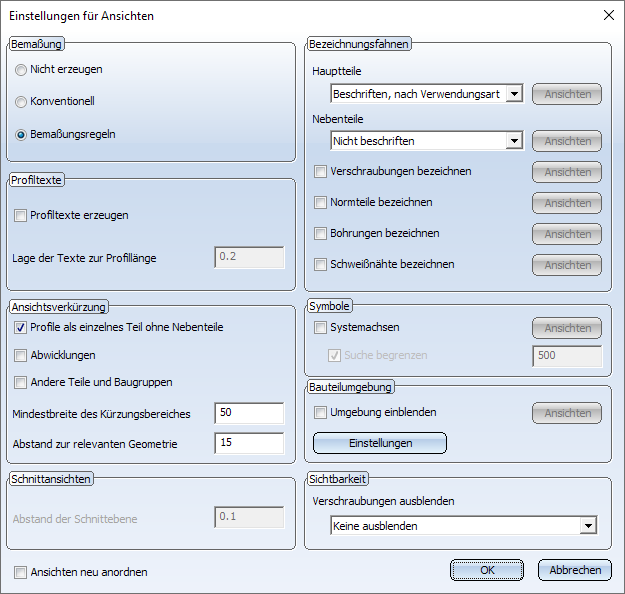Click the Einstellungen button
The image size is (625, 594).
pyautogui.click(x=380, y=443)
